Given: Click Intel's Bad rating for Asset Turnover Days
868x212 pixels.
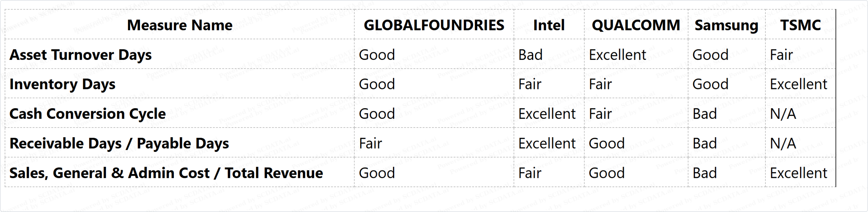Looking at the screenshot, I should 531,55.
